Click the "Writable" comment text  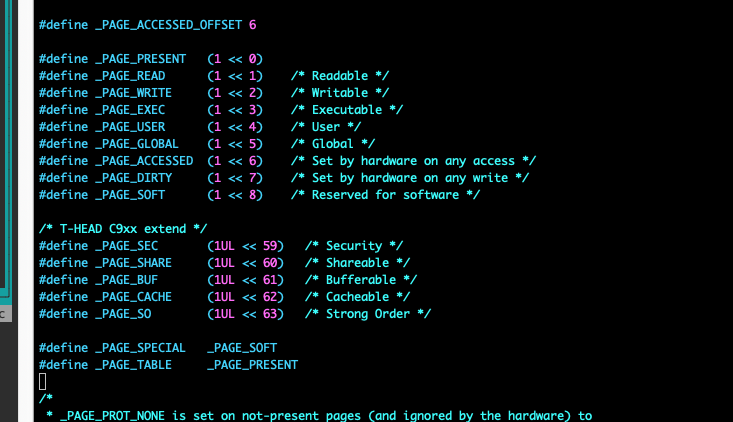click(346, 93)
